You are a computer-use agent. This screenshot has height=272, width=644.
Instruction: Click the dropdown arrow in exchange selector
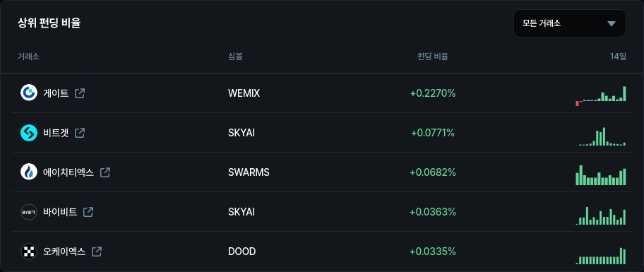tap(612, 23)
